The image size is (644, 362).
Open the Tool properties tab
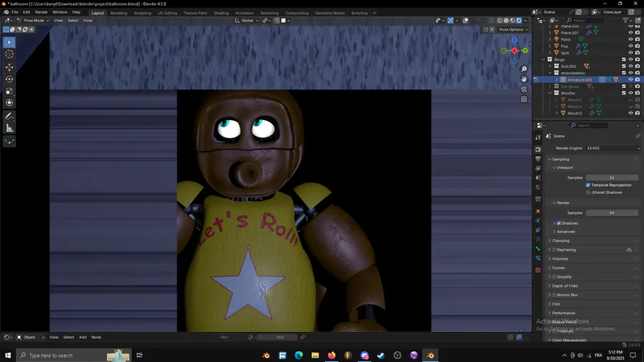point(538,137)
